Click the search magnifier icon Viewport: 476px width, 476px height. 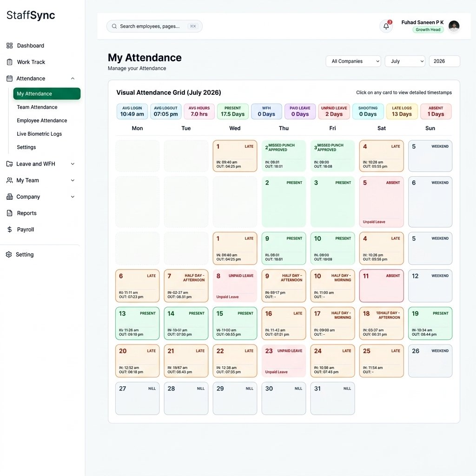point(114,26)
